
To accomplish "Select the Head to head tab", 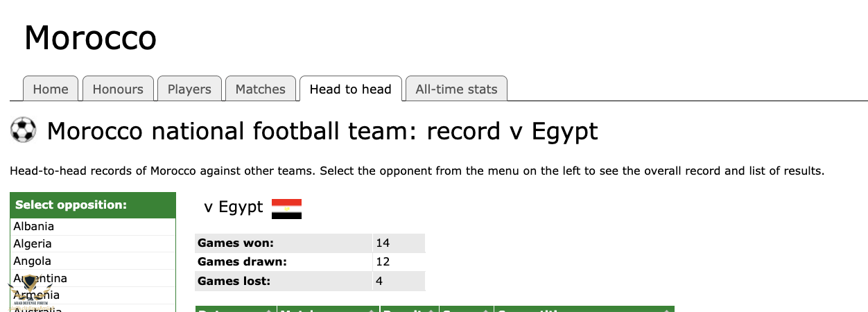I will (351, 89).
